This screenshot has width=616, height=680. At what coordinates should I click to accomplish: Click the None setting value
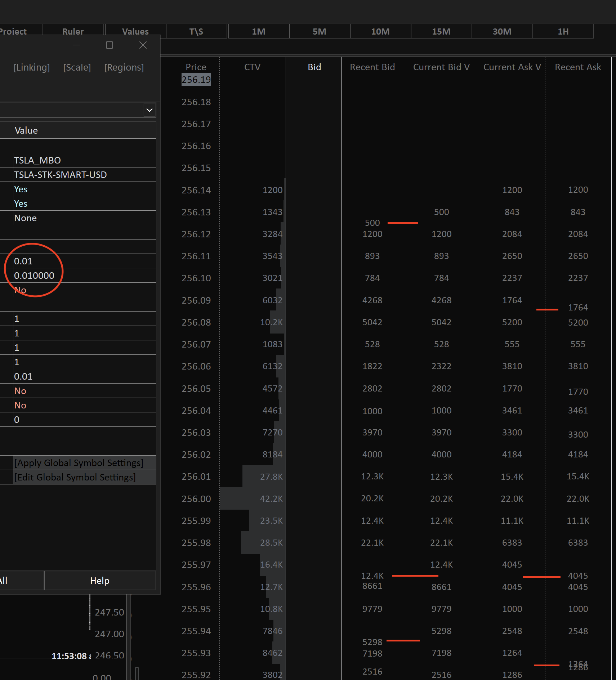[x=85, y=218]
